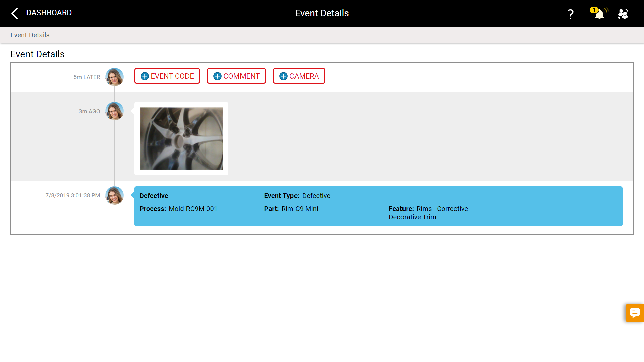
Task: Click user avatar beside 7/8/2019 timestamp
Action: coord(115,195)
